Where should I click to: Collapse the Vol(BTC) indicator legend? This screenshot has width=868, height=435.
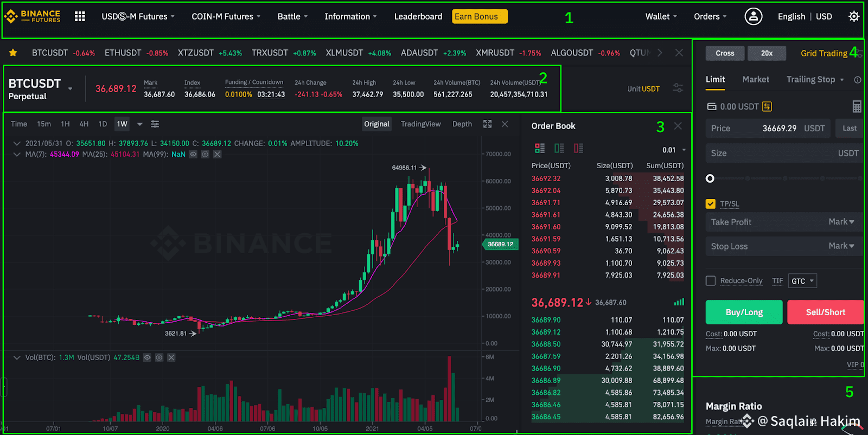[x=17, y=357]
